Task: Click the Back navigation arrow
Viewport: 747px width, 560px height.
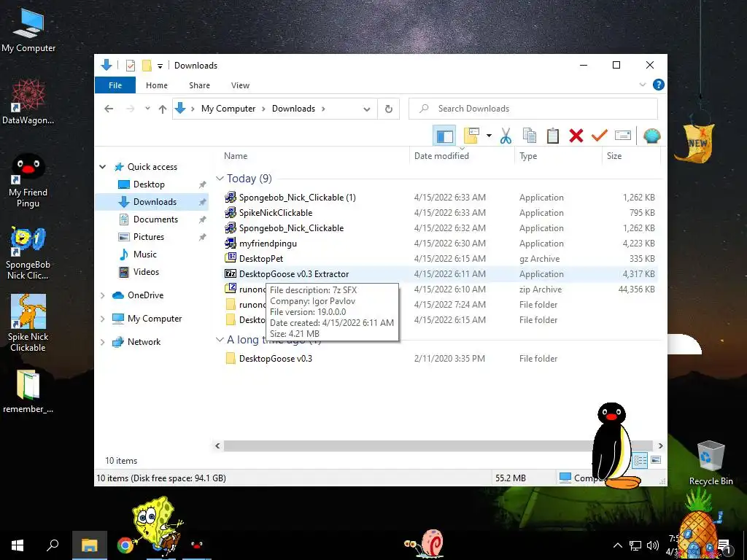Action: coord(109,109)
